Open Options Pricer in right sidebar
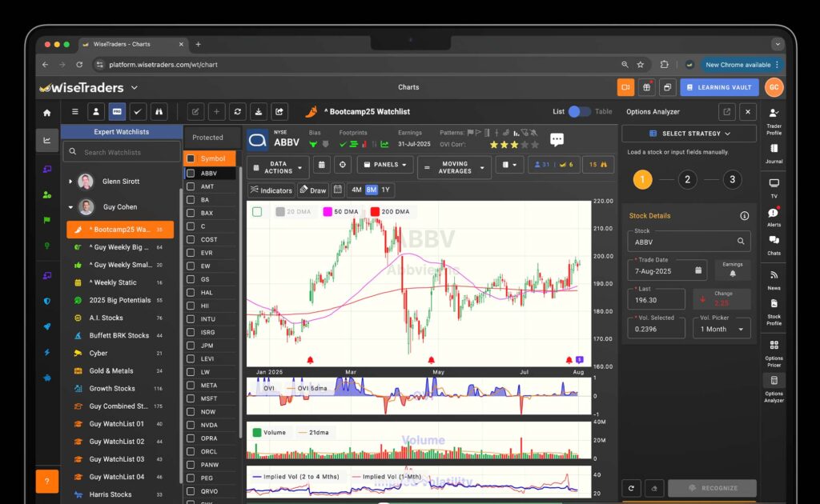 click(x=774, y=353)
